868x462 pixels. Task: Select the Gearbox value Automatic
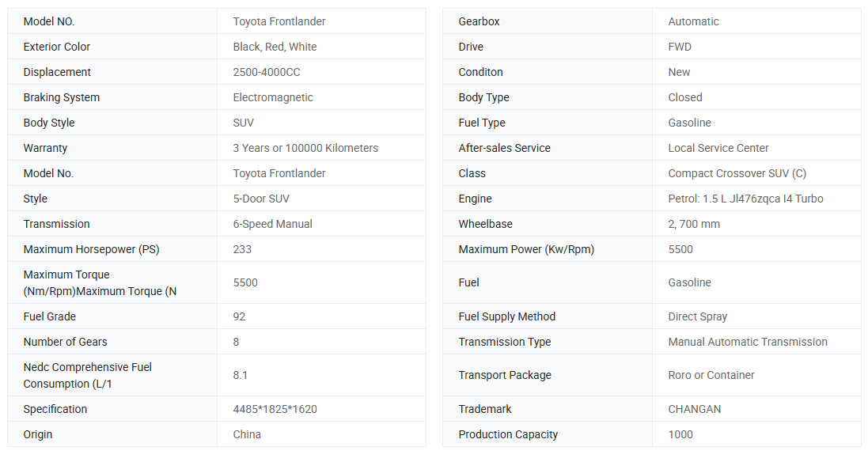tap(693, 21)
